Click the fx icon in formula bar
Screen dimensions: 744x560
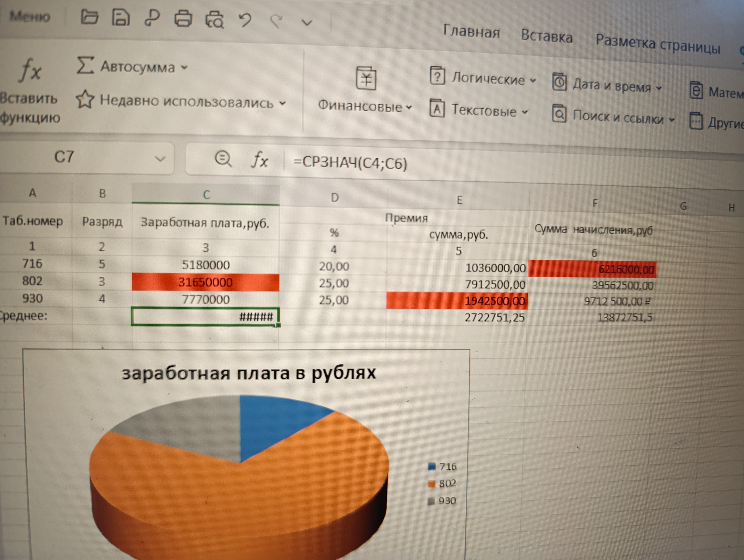coord(260,160)
